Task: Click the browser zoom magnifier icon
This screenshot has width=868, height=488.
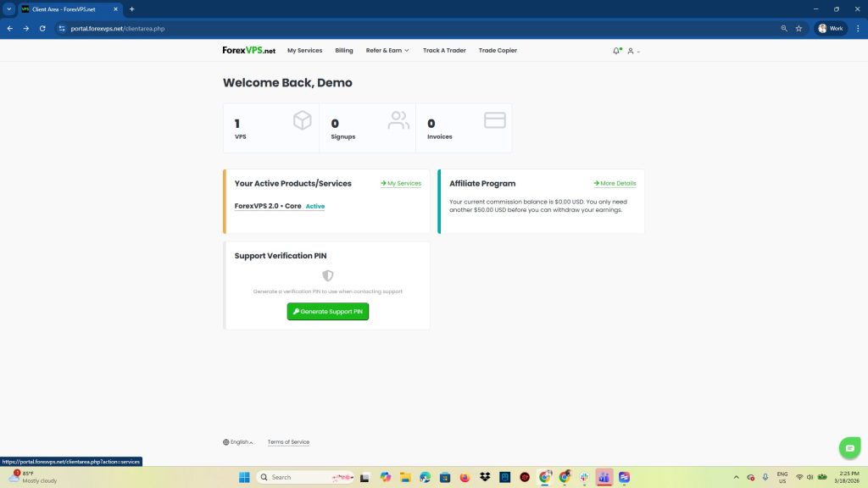Action: tap(784, 28)
